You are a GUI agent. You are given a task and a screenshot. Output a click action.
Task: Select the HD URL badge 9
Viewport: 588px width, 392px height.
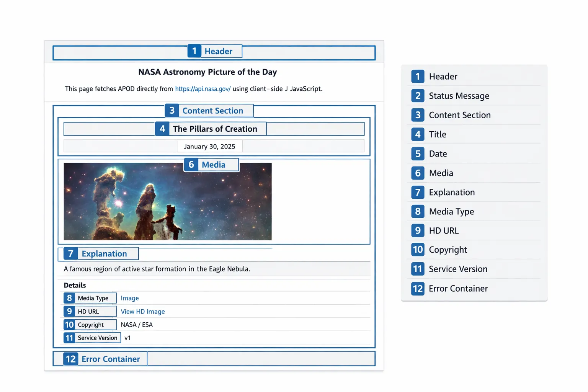[69, 311]
